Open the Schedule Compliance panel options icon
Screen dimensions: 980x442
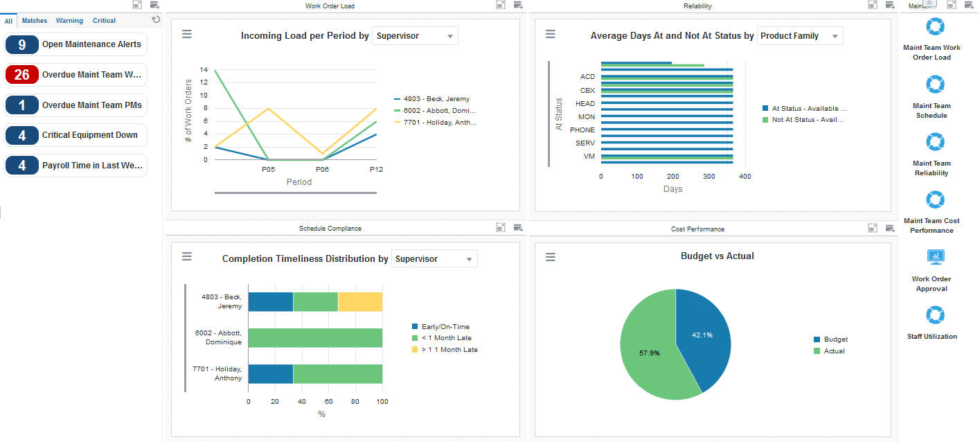(x=518, y=227)
